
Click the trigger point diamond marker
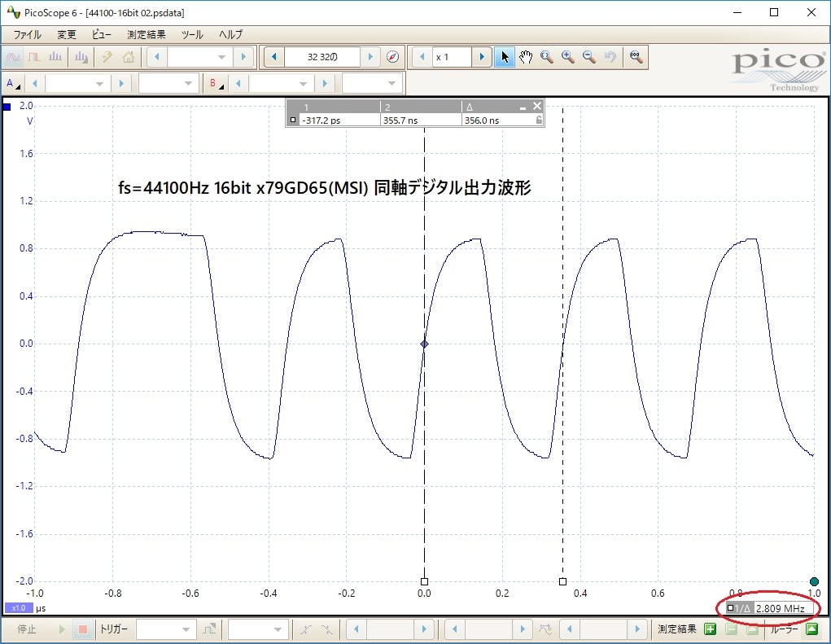(424, 344)
